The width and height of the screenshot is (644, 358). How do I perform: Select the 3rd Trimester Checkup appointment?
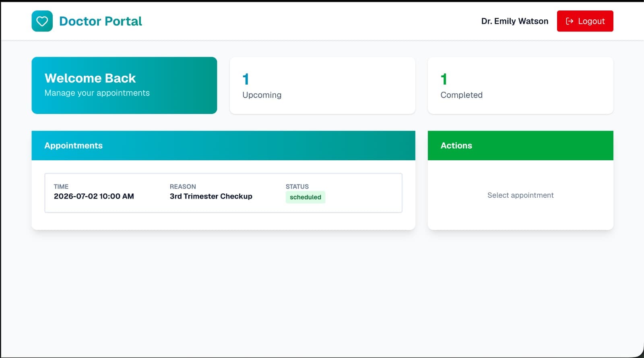223,193
